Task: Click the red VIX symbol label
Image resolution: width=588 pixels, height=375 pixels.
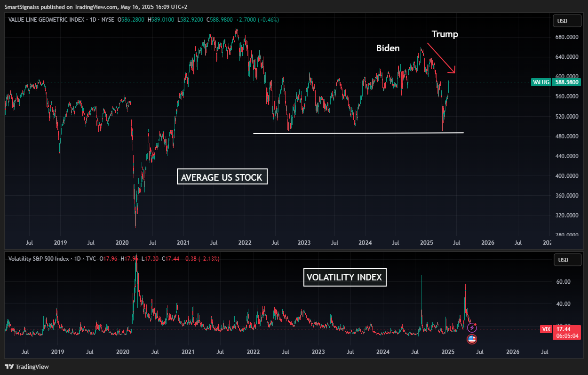Action: click(x=545, y=329)
